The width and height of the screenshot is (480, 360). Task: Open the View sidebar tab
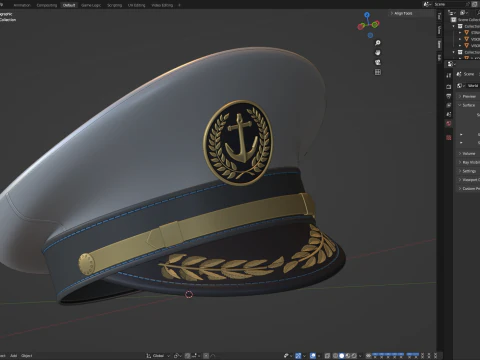(x=439, y=30)
